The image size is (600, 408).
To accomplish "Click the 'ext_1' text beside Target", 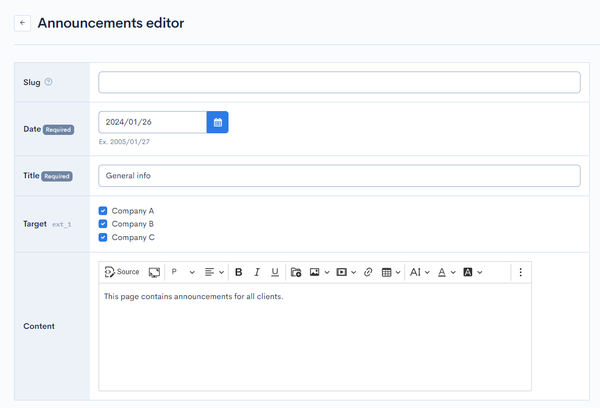I will pyautogui.click(x=62, y=224).
